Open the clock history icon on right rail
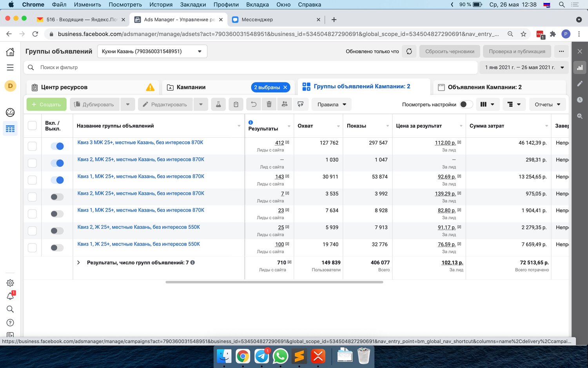The width and height of the screenshot is (588, 368). click(580, 100)
